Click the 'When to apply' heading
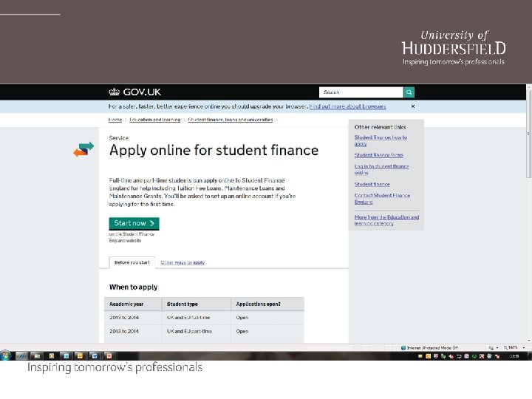This screenshot has width=532, height=399. (133, 287)
